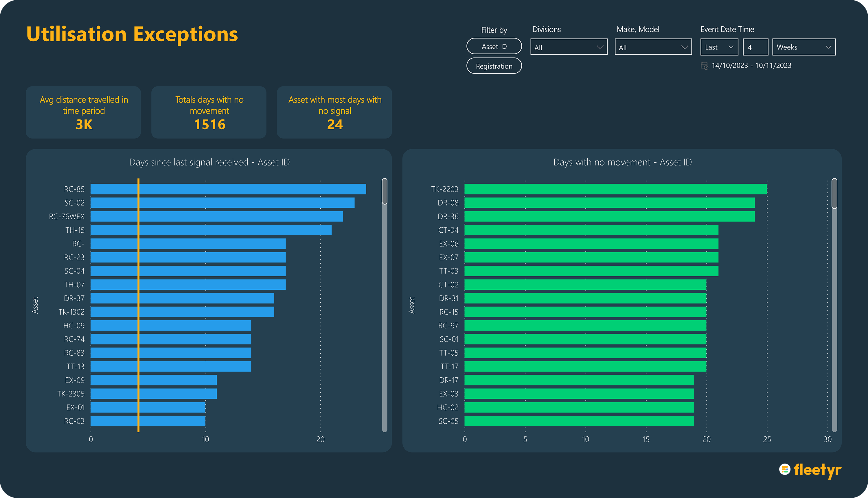The height and width of the screenshot is (498, 868).
Task: Select the DR-37 blue bar
Action: click(182, 298)
